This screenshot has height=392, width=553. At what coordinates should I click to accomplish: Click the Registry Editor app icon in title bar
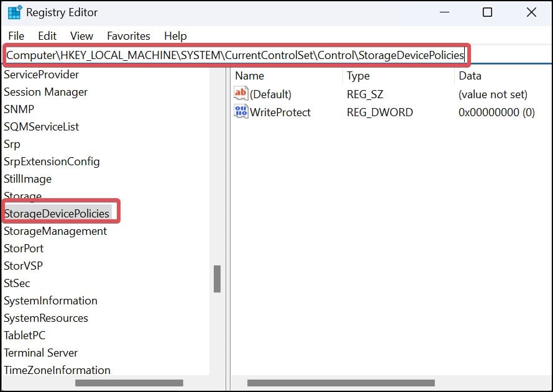point(14,12)
